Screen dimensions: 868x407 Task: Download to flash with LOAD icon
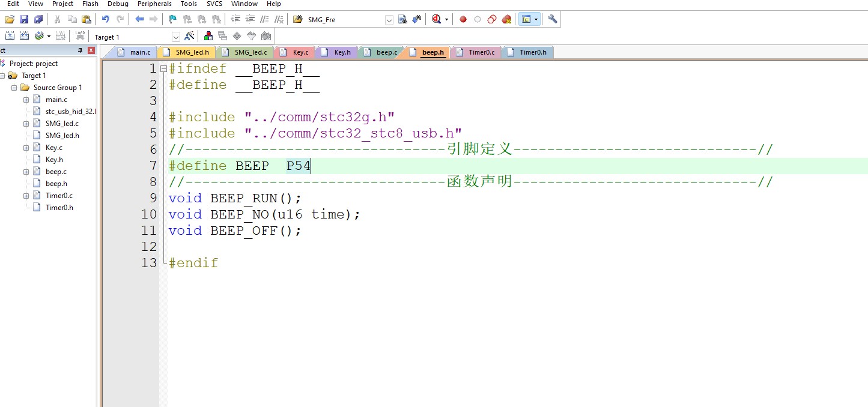(x=80, y=36)
